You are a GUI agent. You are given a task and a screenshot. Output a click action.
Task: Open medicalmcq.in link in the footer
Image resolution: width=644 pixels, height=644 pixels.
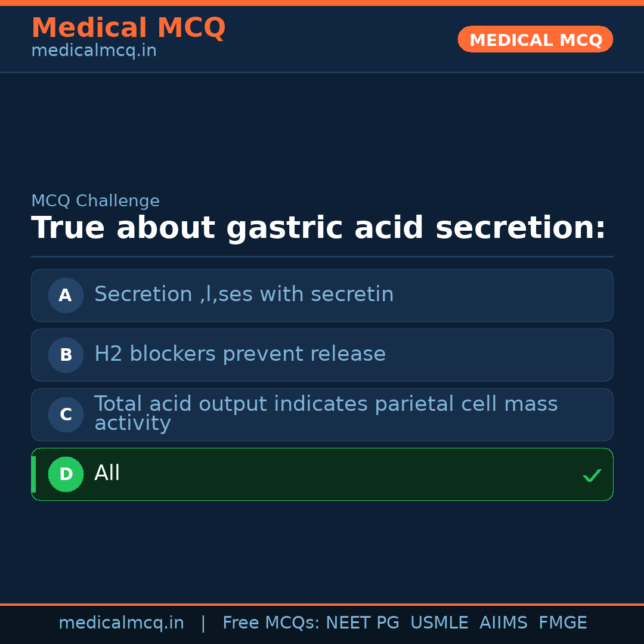pyautogui.click(x=121, y=623)
